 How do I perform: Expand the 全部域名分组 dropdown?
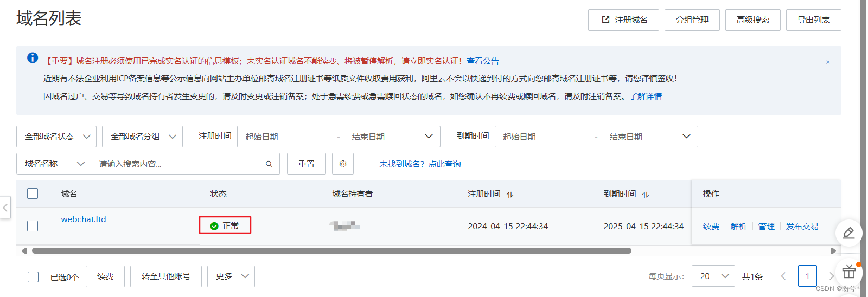coord(142,137)
